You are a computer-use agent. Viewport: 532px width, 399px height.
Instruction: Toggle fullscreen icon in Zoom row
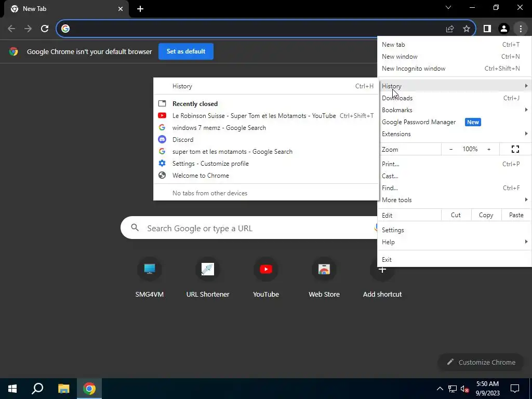click(x=515, y=149)
